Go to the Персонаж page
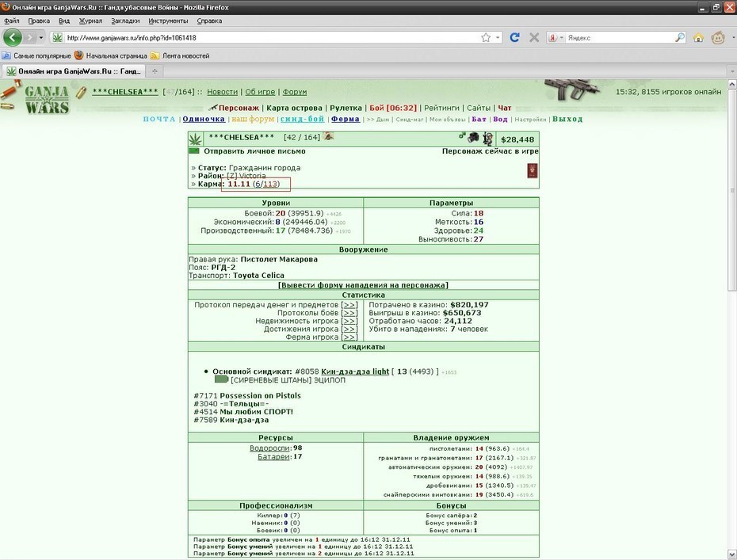 click(239, 108)
